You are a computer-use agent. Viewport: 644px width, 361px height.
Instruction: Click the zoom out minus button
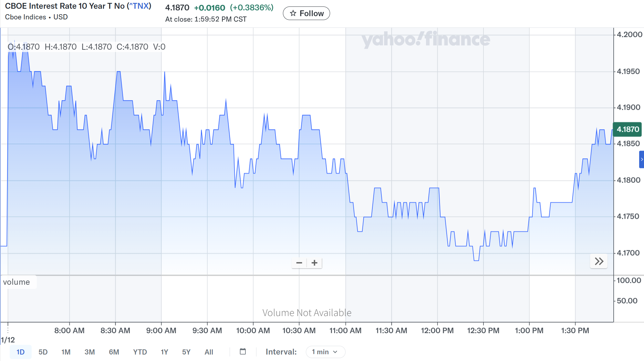(299, 263)
